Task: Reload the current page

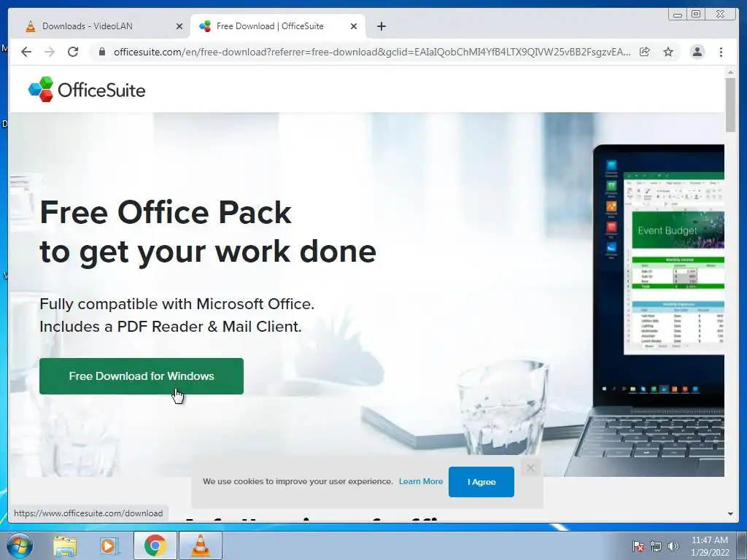Action: 73,52
